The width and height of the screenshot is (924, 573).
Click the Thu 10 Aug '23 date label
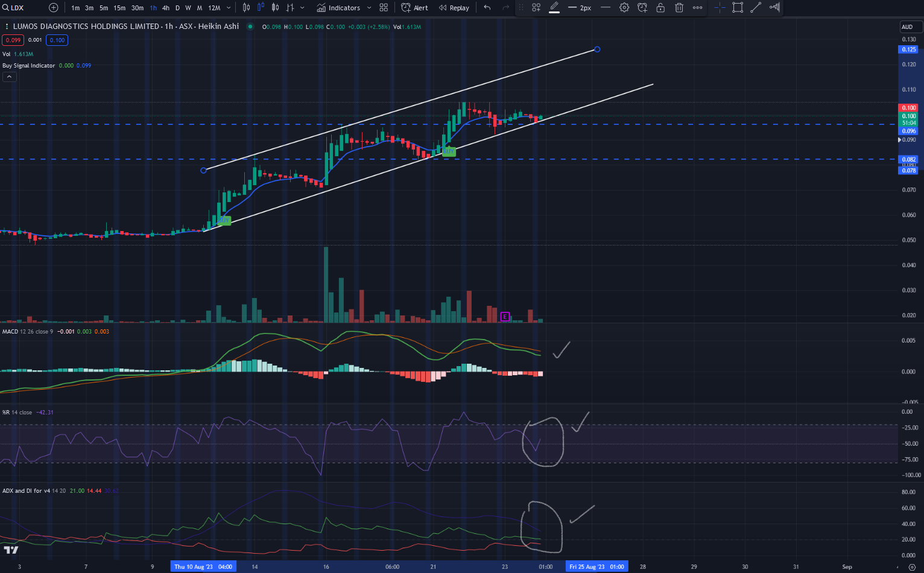pos(203,566)
